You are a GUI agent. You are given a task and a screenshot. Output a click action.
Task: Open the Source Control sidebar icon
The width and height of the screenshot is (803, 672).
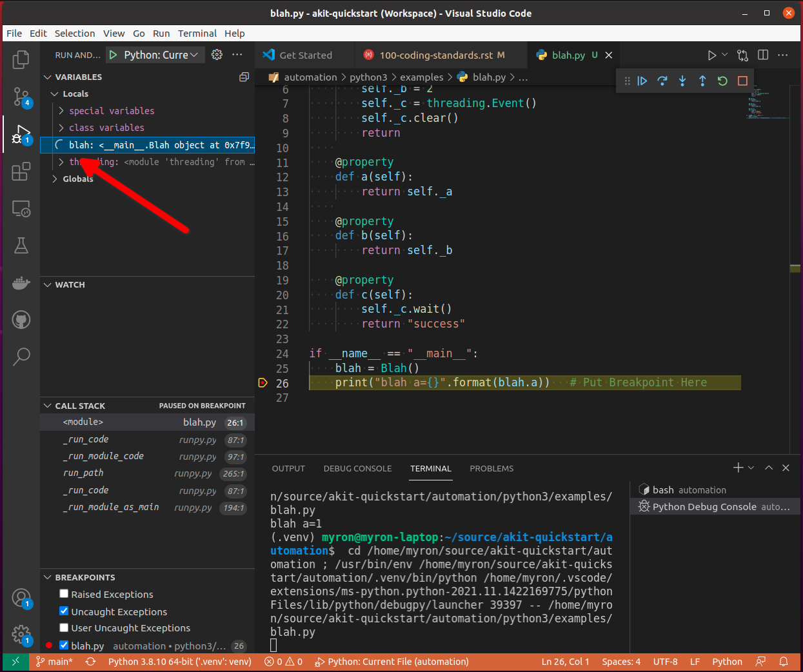21,97
